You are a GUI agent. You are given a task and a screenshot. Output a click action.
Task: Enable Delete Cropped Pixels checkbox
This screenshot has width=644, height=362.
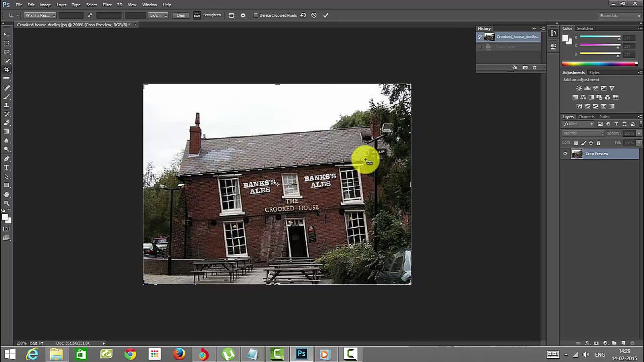256,15
